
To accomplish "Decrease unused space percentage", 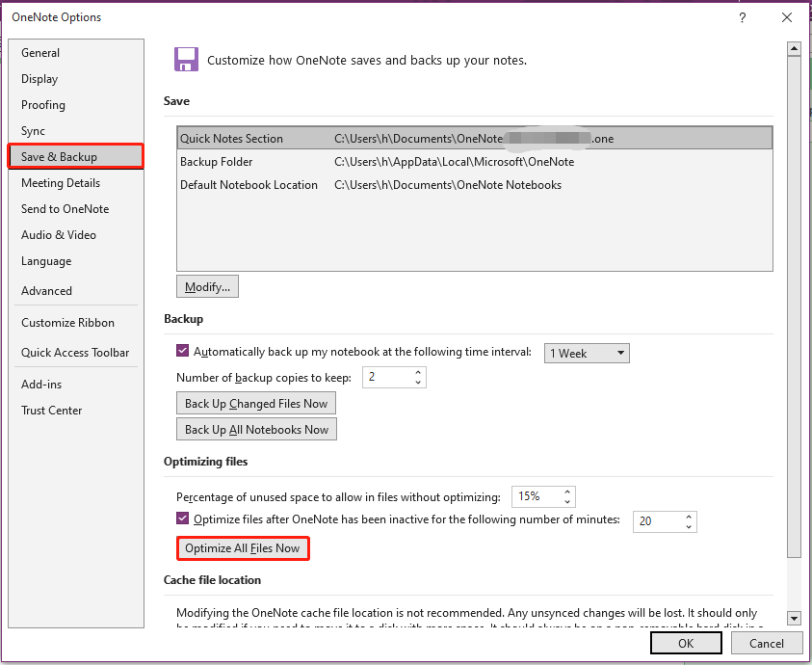I will pyautogui.click(x=567, y=502).
